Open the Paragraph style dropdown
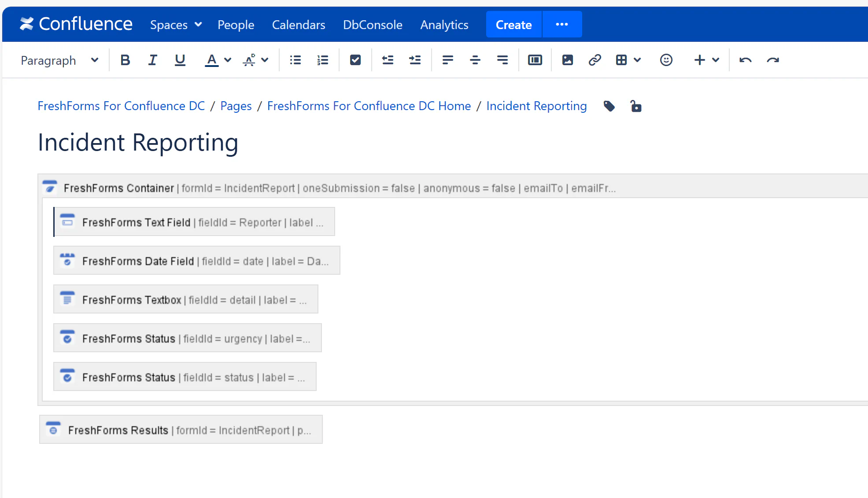868x498 pixels. point(59,60)
